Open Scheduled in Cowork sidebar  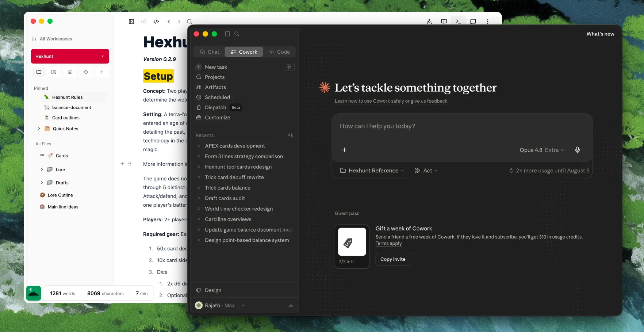pos(217,98)
